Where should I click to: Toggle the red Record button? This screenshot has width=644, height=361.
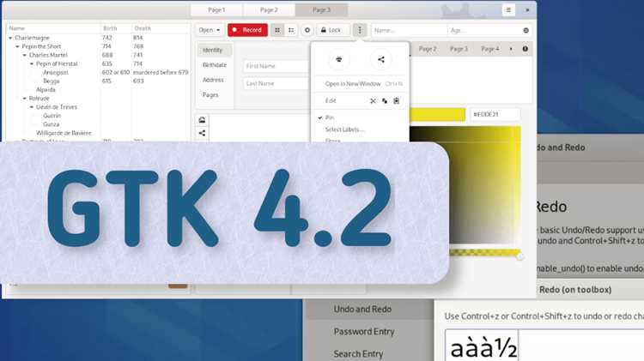(247, 30)
